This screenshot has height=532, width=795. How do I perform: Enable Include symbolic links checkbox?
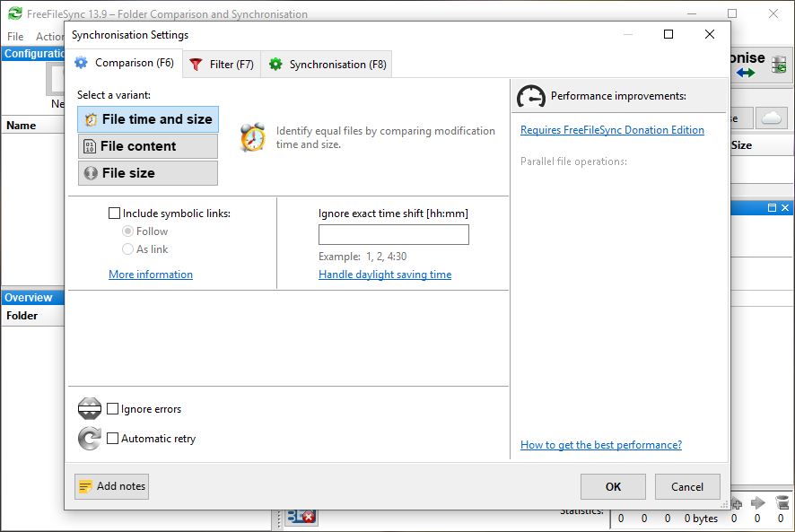[114, 213]
